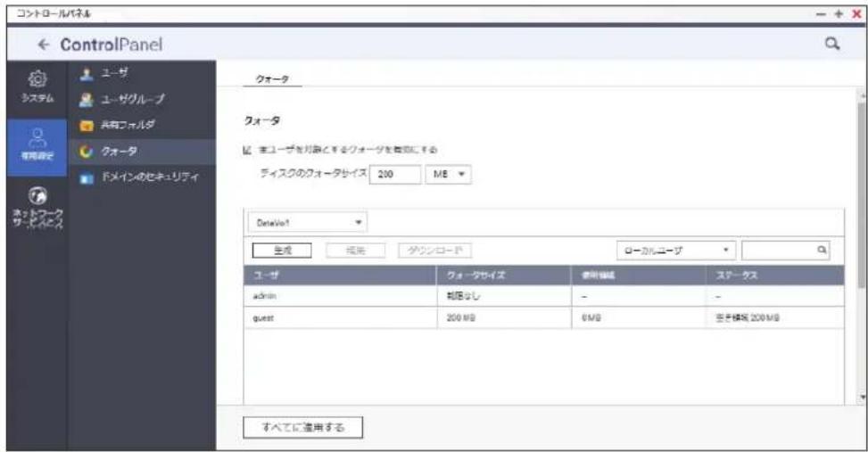Select the guest user row
This screenshot has height=452, width=868.
[x=543, y=317]
